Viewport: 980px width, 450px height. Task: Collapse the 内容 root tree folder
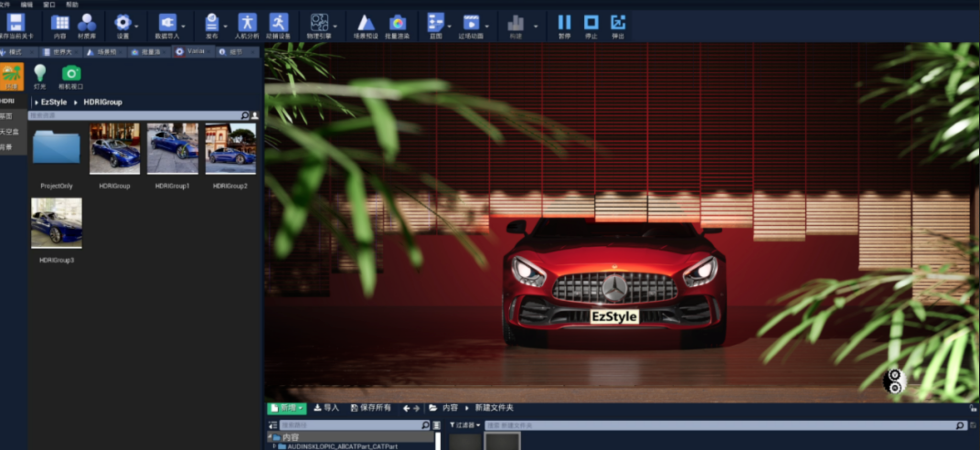pyautogui.click(x=270, y=437)
